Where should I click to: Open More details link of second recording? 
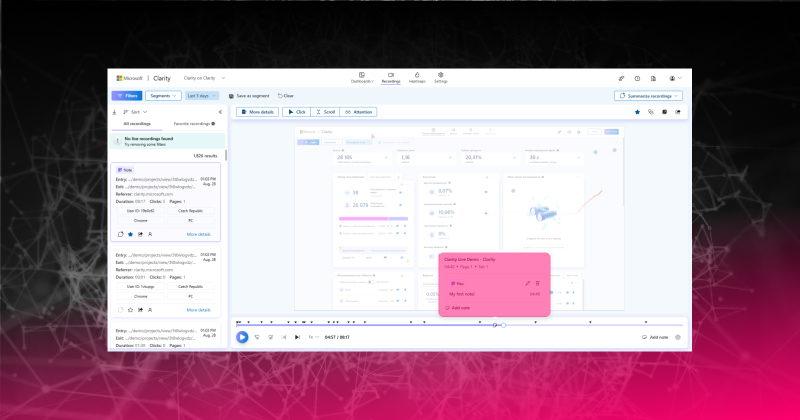(198, 310)
